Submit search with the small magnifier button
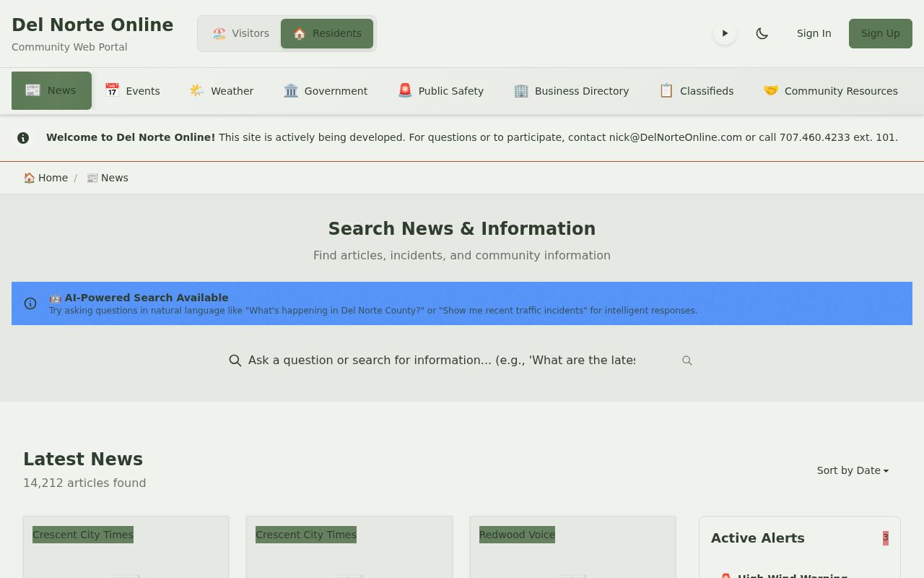Image resolution: width=924 pixels, height=578 pixels. coord(687,361)
